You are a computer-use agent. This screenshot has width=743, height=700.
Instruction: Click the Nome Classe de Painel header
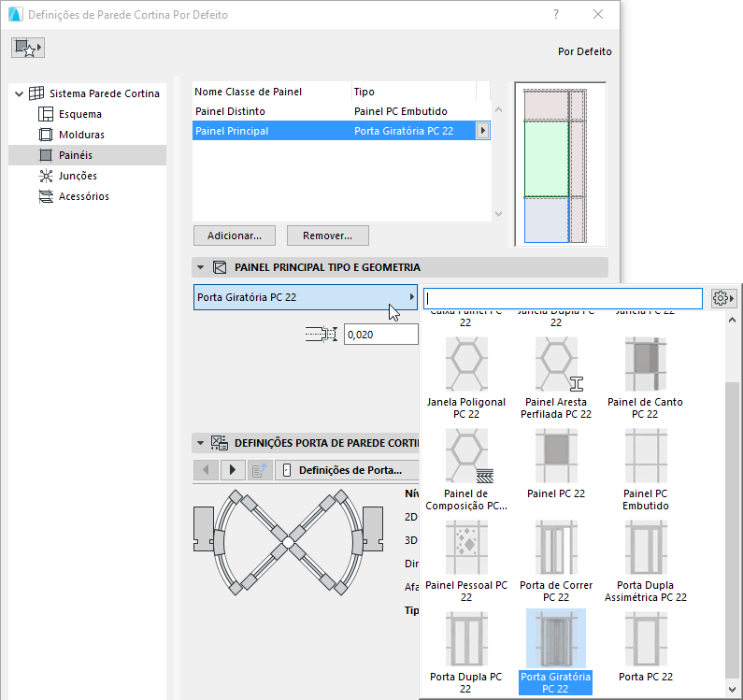pos(272,92)
